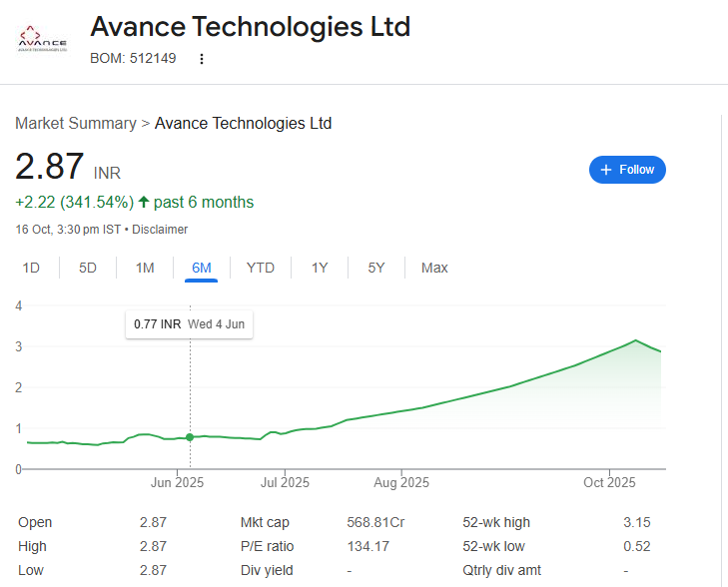
Task: Click the P/E ratio label
Action: [268, 546]
